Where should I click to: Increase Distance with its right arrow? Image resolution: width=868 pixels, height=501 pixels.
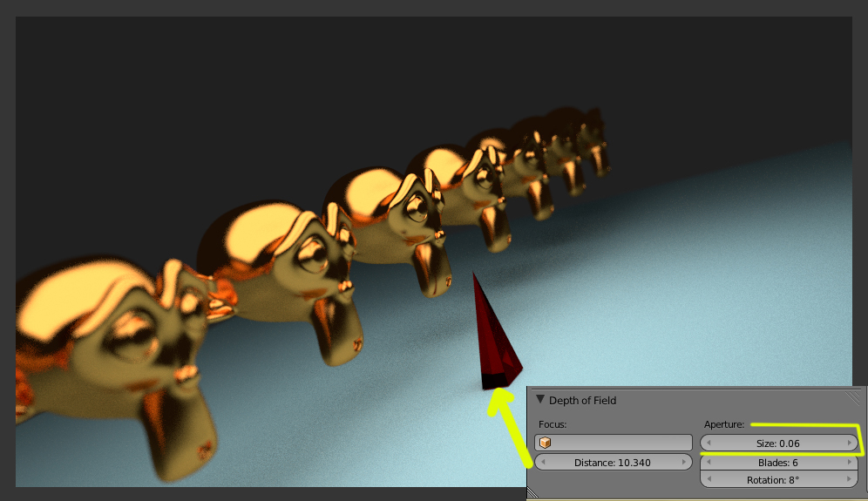[x=684, y=463]
